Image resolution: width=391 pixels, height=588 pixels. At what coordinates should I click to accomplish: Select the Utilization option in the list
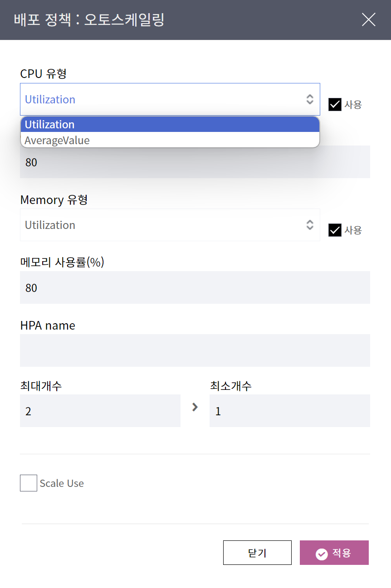[x=170, y=125]
